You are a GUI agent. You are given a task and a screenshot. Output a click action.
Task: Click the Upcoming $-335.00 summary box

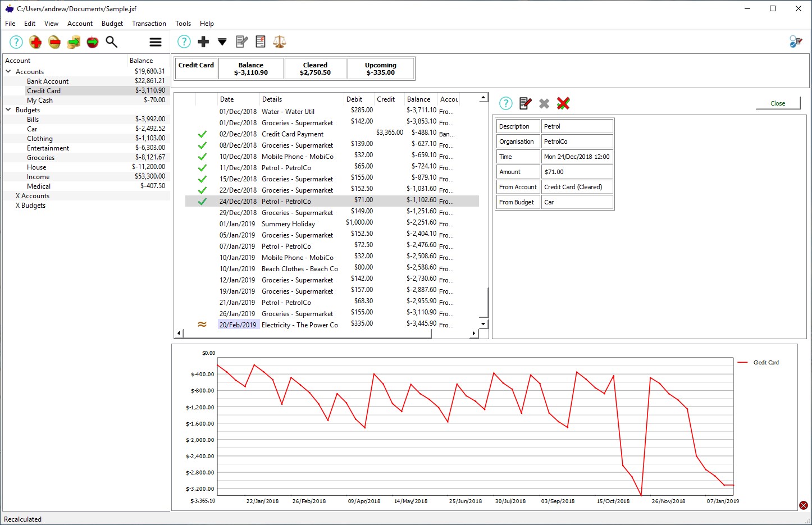click(x=381, y=69)
